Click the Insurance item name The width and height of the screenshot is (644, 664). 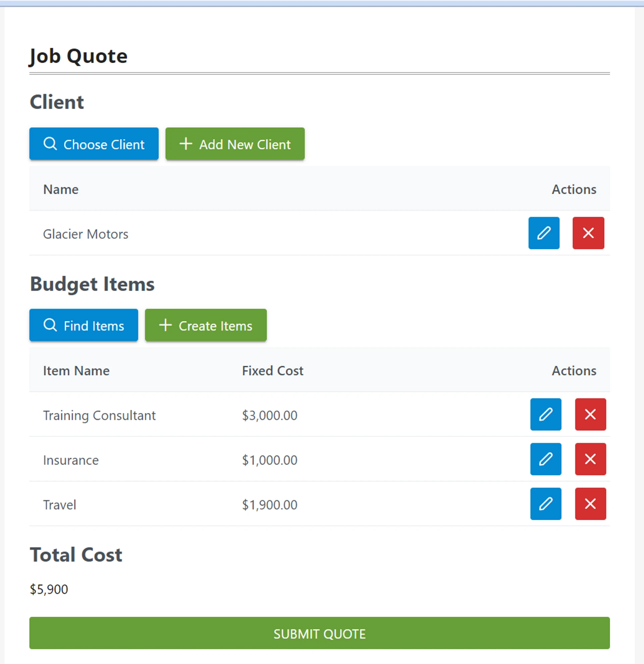coord(71,460)
